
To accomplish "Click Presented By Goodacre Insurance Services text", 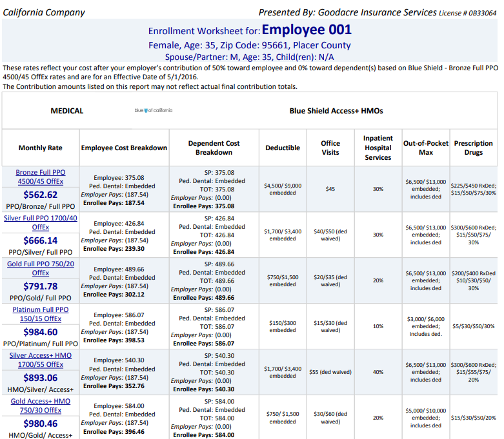I will click(348, 12).
